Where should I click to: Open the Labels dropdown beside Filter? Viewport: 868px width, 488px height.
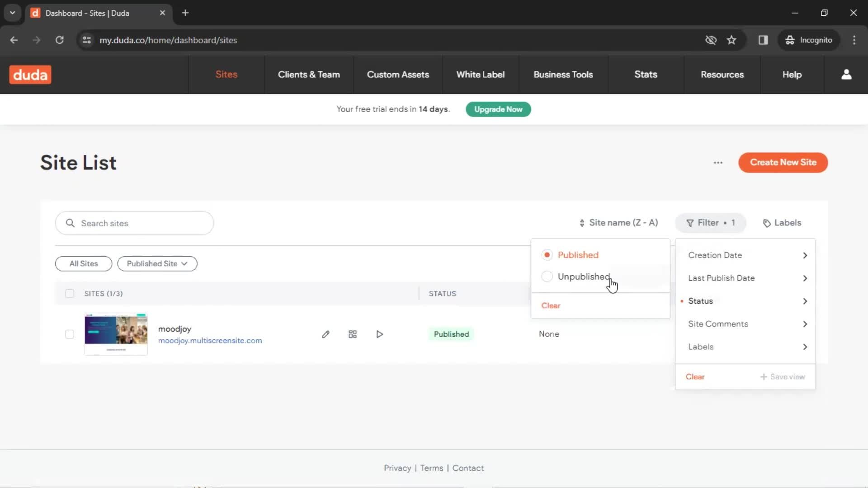pos(782,223)
